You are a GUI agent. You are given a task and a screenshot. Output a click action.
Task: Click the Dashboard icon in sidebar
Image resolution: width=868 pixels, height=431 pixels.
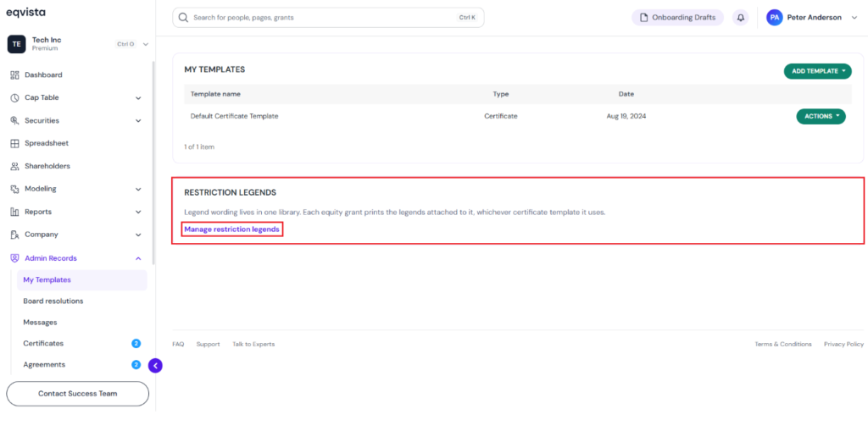pyautogui.click(x=15, y=75)
